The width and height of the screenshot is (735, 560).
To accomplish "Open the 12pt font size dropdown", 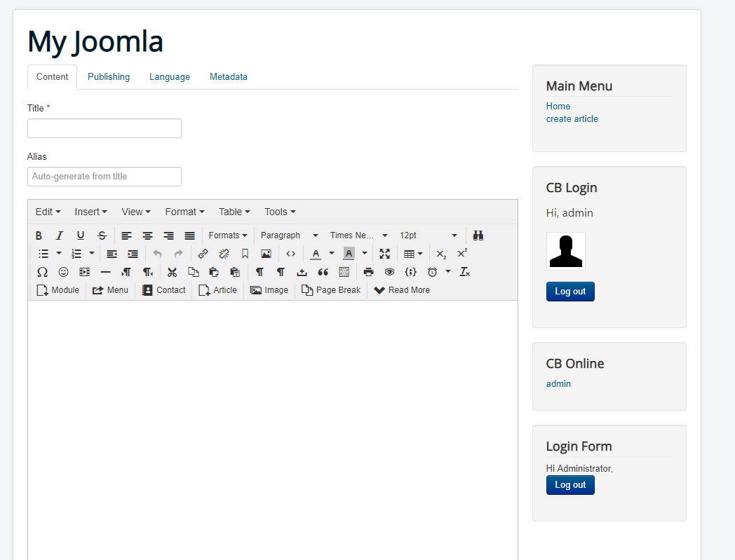I will tap(428, 235).
